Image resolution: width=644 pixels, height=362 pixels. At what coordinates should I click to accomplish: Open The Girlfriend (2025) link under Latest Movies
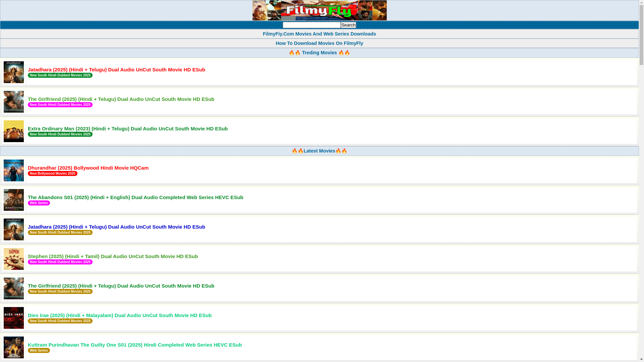(x=121, y=286)
